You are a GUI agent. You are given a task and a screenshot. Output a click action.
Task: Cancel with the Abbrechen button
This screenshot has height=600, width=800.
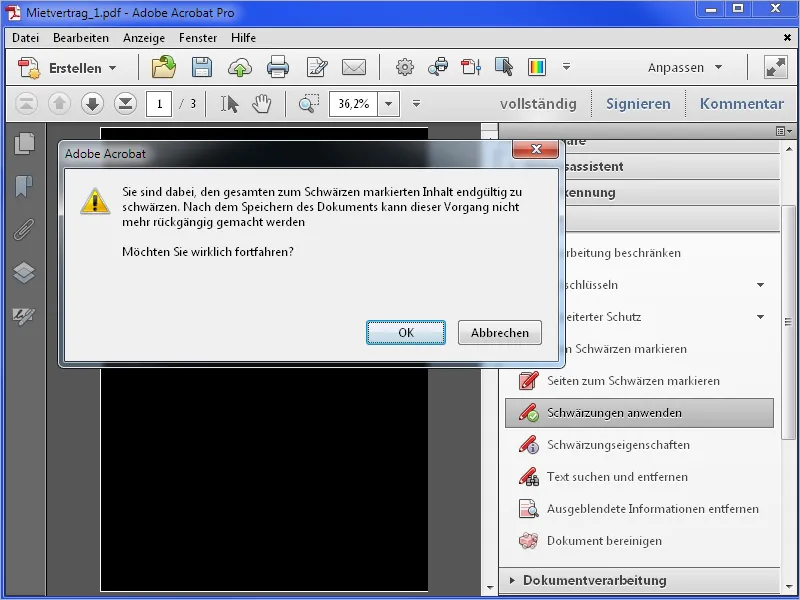click(499, 333)
